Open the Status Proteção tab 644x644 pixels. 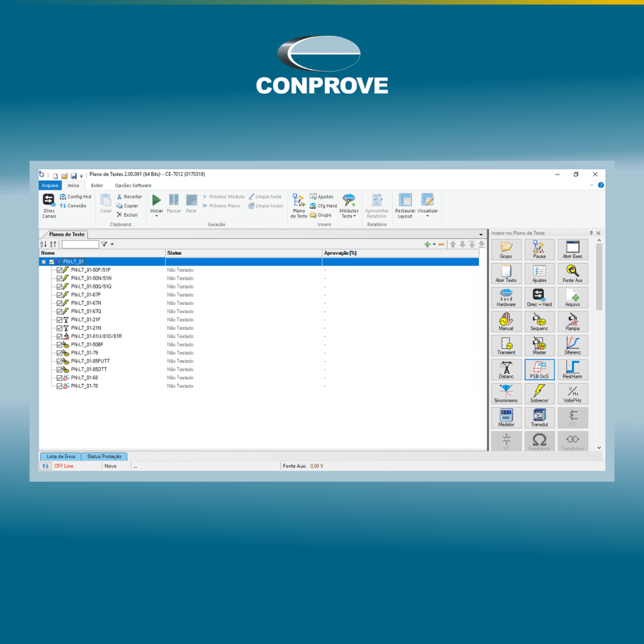click(104, 457)
